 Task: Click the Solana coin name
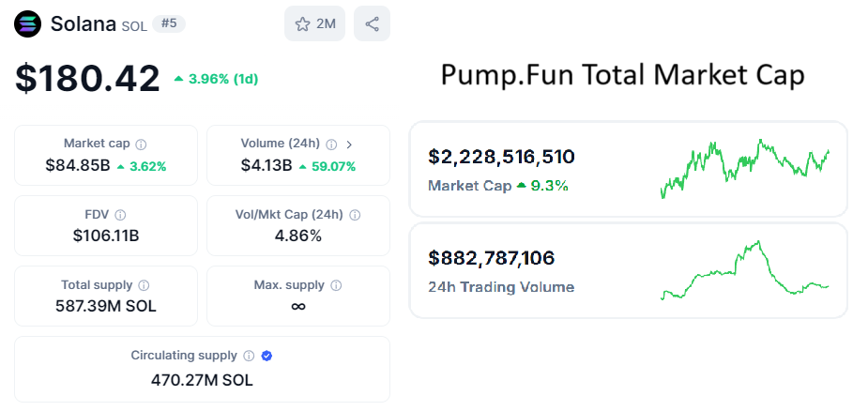83,23
